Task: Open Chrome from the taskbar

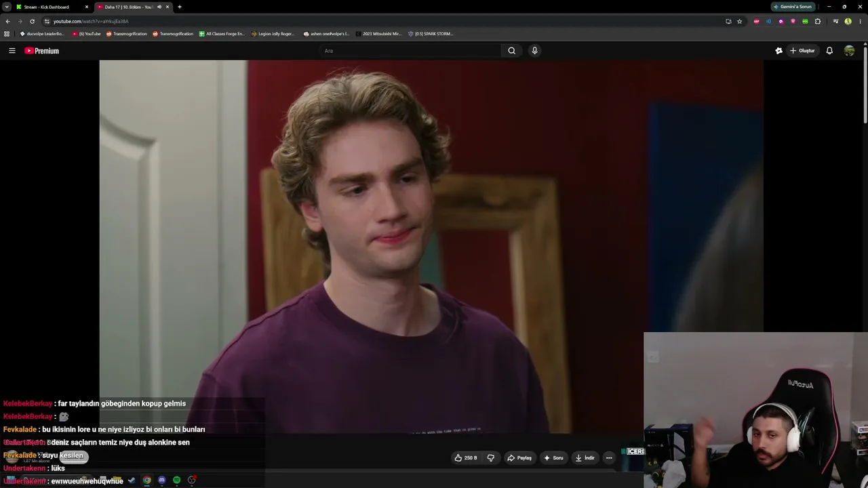Action: [x=146, y=481]
